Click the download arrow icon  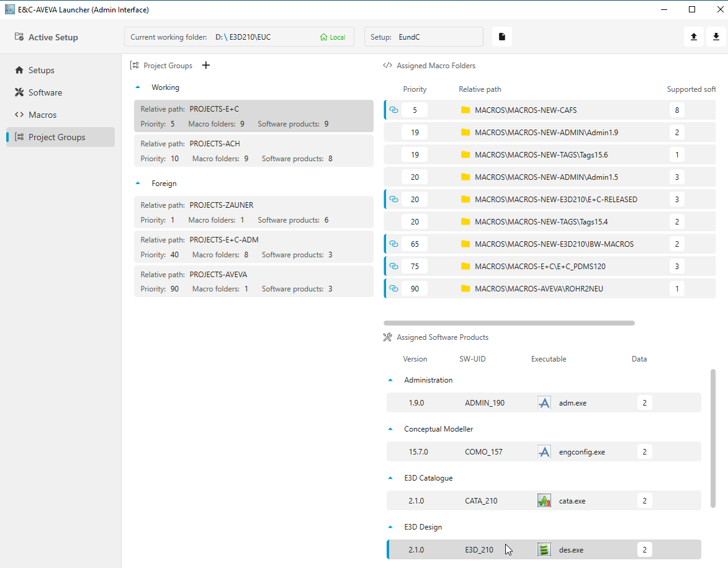(716, 37)
